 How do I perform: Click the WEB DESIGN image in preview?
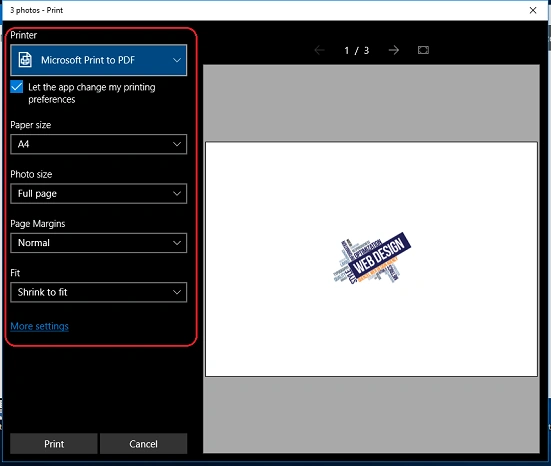pos(372,258)
